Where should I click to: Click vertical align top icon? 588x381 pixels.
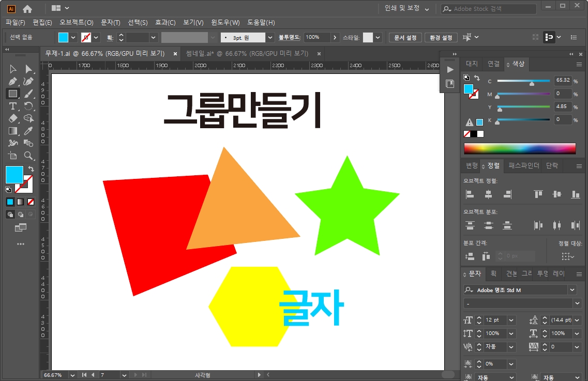tap(538, 194)
